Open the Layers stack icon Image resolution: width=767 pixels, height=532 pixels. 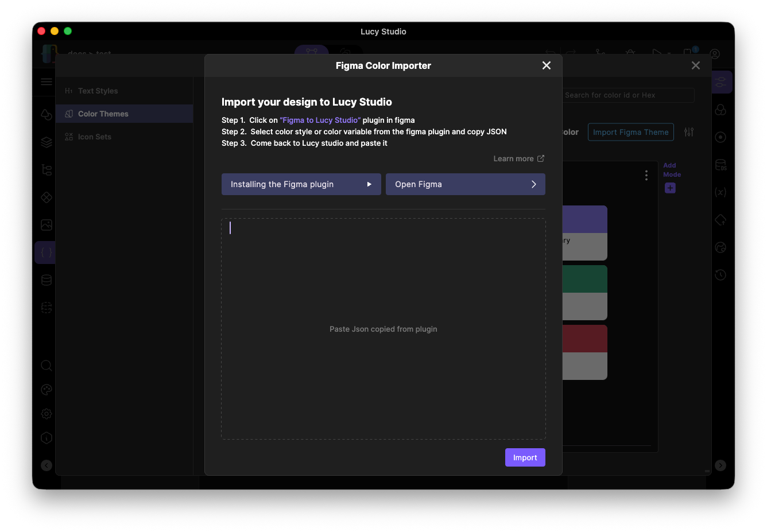(47, 142)
